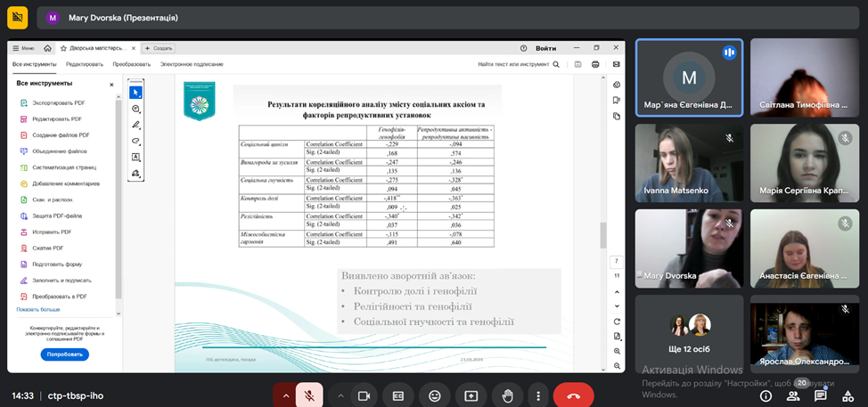868x407 pixels.
Task: Open the three-dot more options menu
Action: tap(536, 395)
